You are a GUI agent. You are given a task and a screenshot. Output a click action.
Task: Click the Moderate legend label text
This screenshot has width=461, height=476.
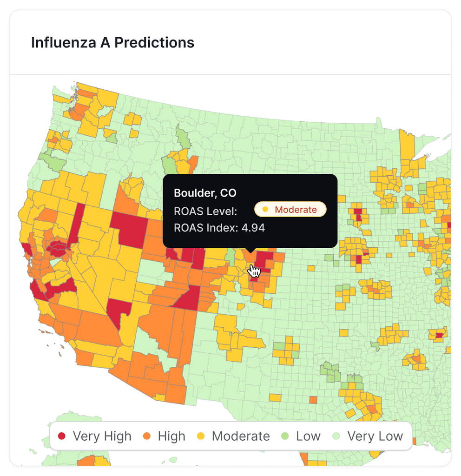click(241, 436)
